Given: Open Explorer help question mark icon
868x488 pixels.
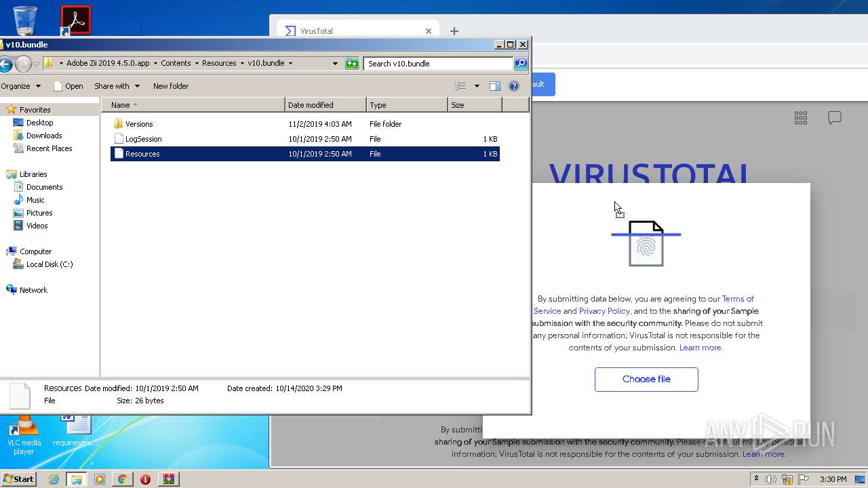Looking at the screenshot, I should [514, 86].
